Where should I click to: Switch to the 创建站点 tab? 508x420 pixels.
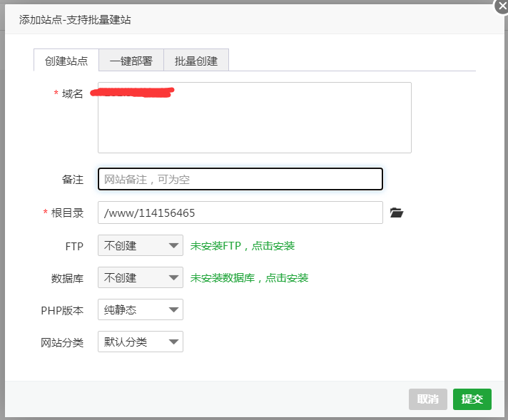point(66,60)
